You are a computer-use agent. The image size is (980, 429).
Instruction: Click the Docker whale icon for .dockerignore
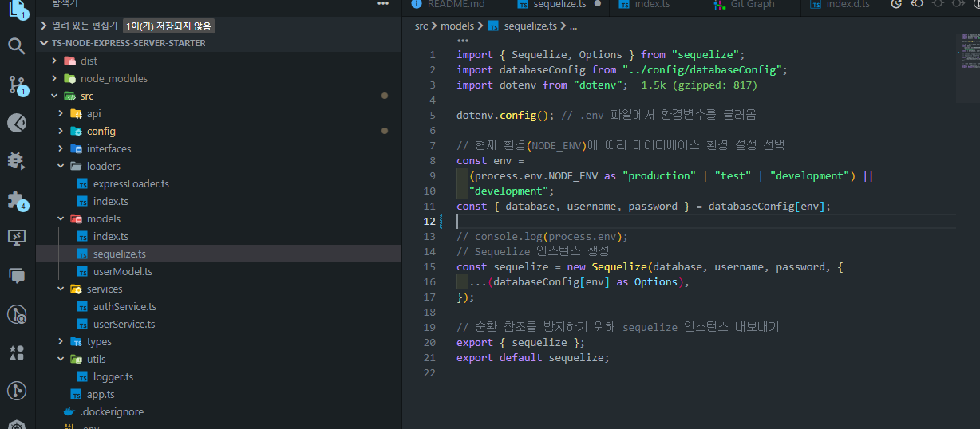pyautogui.click(x=69, y=411)
